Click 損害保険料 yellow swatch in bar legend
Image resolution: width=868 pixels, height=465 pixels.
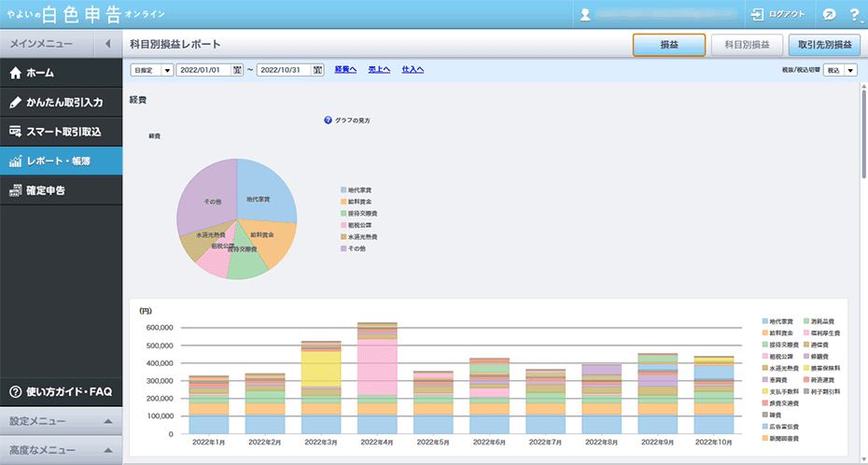pyautogui.click(x=806, y=368)
